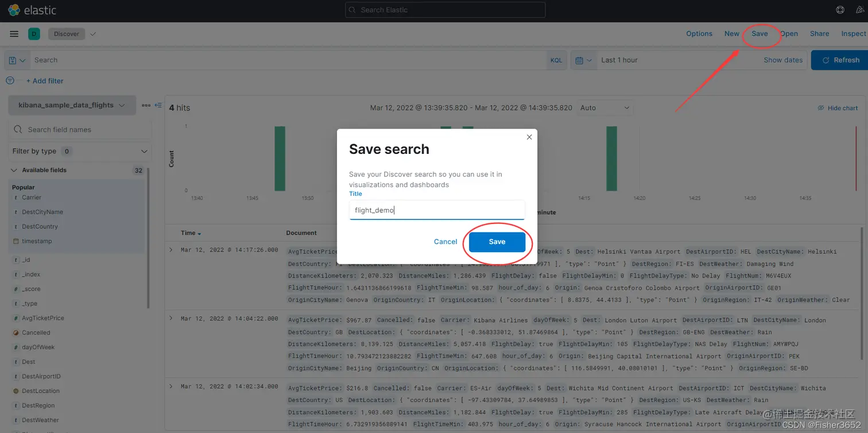
Task: Click Inspect in the top menu
Action: coord(854,34)
